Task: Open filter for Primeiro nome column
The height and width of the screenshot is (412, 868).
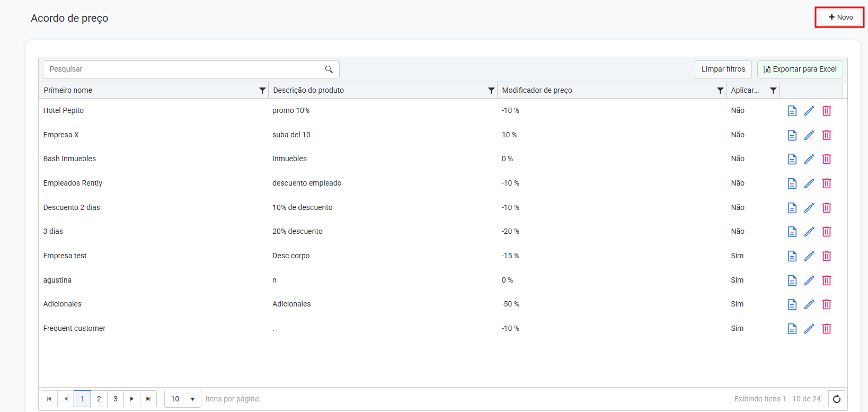Action: tap(262, 91)
